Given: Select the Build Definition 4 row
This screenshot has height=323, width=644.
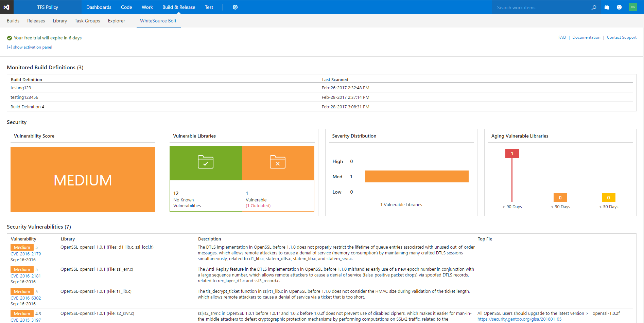Looking at the screenshot, I should 321,107.
